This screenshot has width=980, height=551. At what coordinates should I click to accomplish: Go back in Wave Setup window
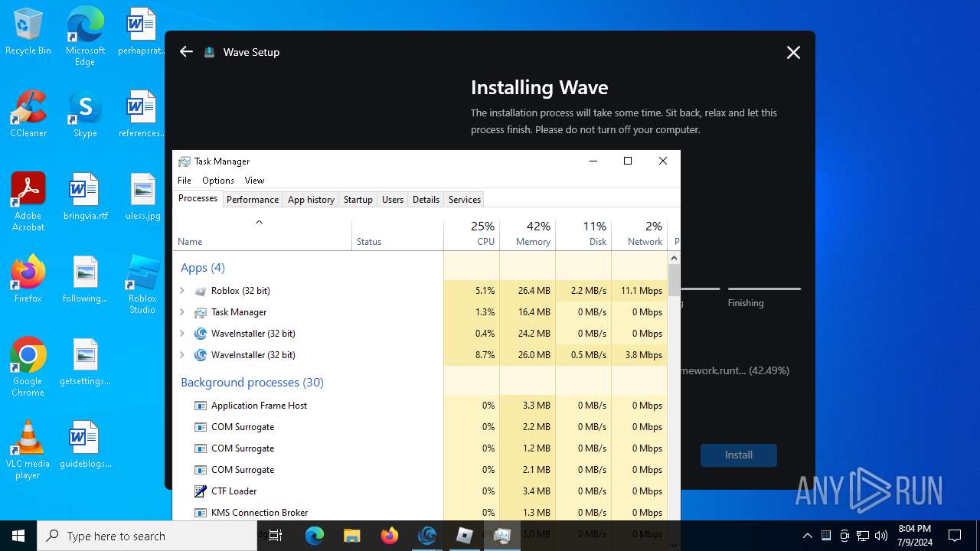point(186,52)
